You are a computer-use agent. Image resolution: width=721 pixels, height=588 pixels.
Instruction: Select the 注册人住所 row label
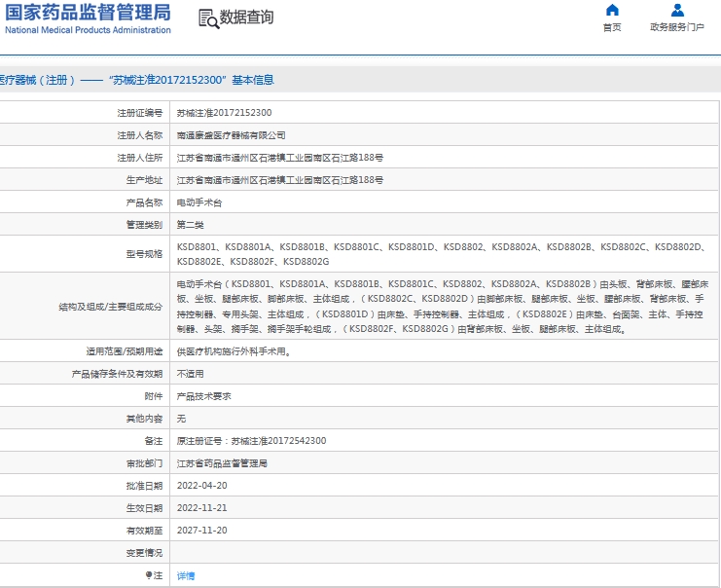[x=140, y=158]
